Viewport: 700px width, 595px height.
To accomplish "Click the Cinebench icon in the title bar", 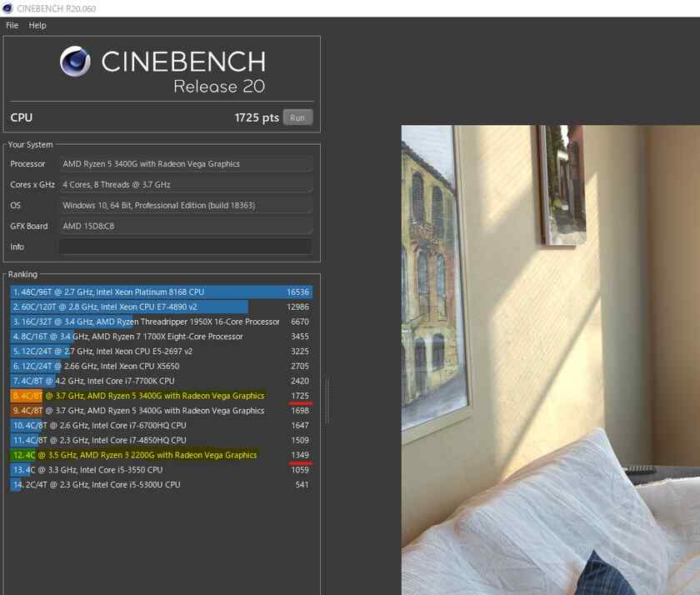I will click(8, 7).
